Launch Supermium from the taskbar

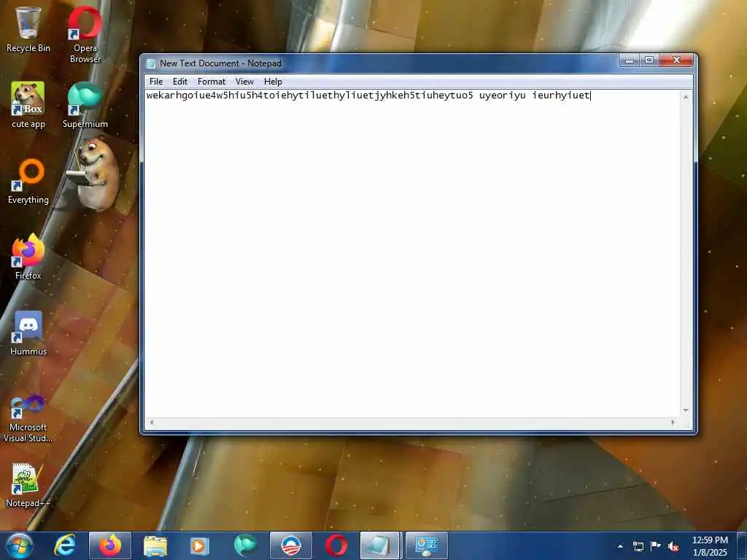coord(245,545)
